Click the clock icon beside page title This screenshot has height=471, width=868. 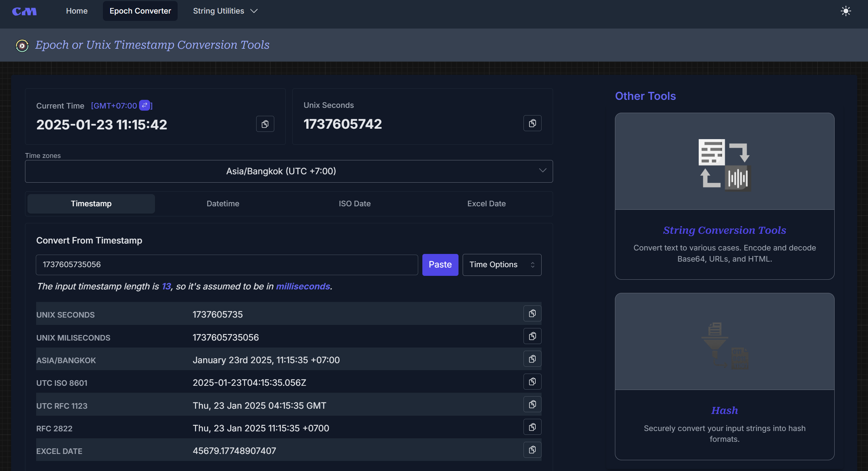pyautogui.click(x=22, y=46)
